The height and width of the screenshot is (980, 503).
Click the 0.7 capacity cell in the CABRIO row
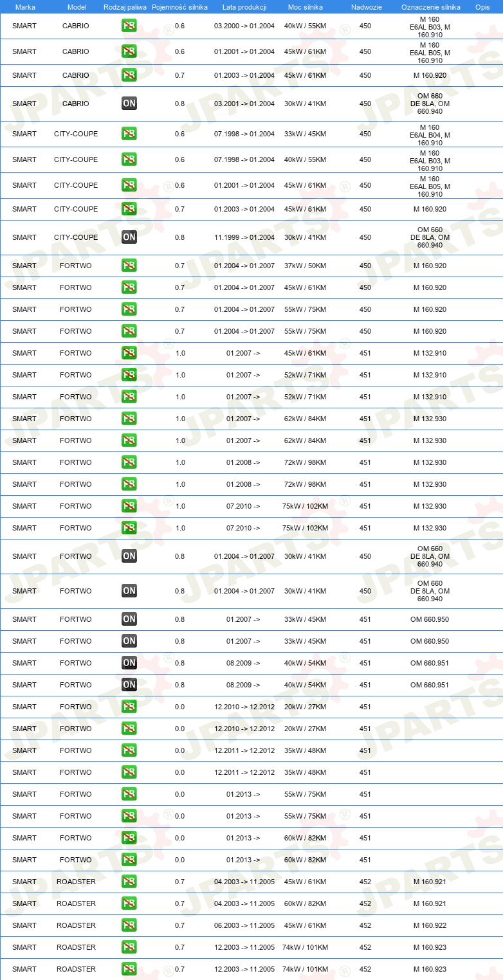click(179, 75)
